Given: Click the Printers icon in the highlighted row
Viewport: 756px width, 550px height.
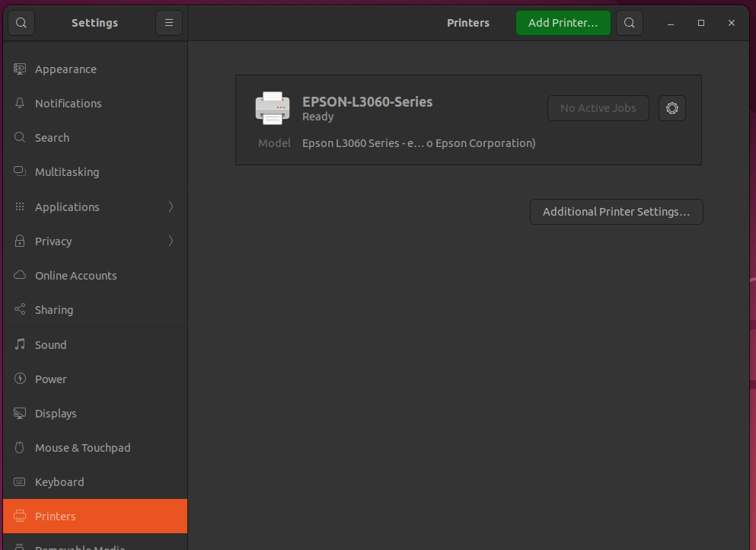Looking at the screenshot, I should point(20,516).
